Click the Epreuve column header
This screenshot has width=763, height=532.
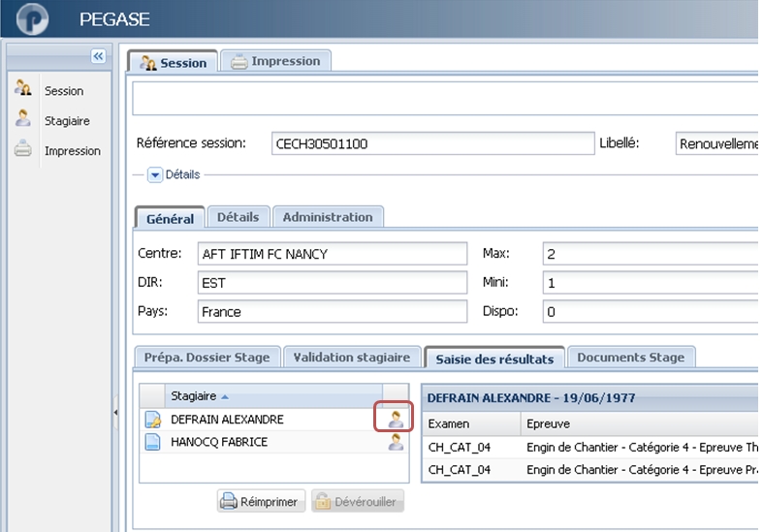(640, 423)
